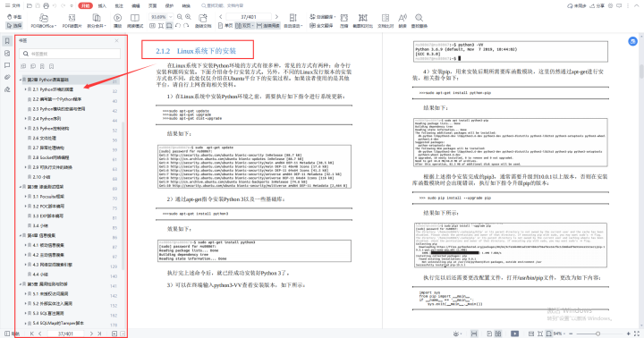Go to previous page in toolbar

click(221, 17)
